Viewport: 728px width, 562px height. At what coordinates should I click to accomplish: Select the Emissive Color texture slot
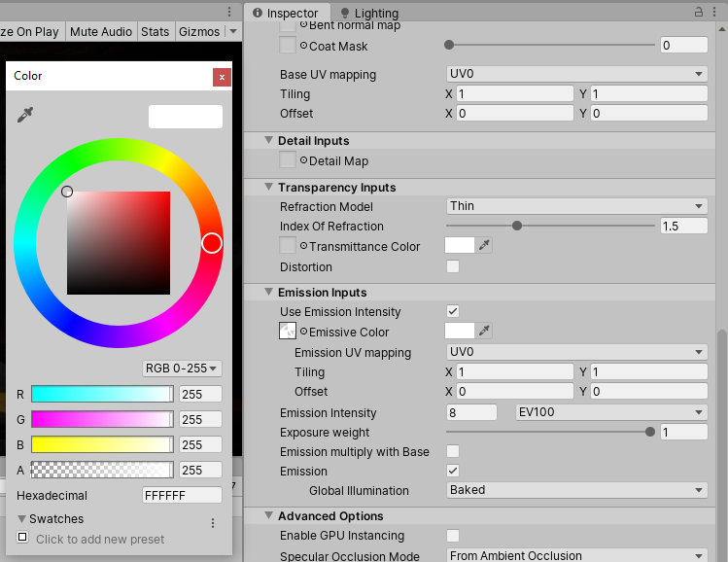pyautogui.click(x=288, y=332)
